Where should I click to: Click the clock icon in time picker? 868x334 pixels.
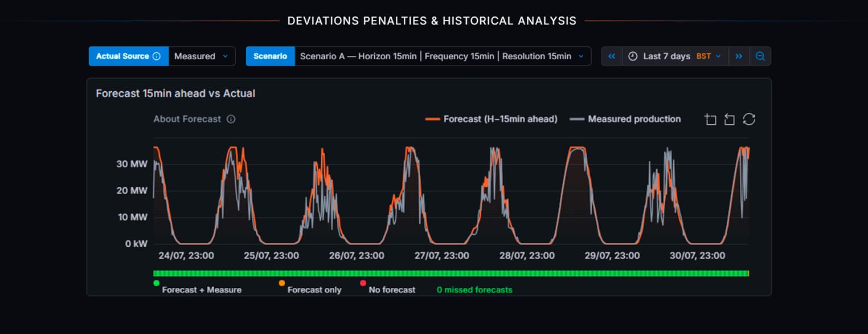click(633, 56)
